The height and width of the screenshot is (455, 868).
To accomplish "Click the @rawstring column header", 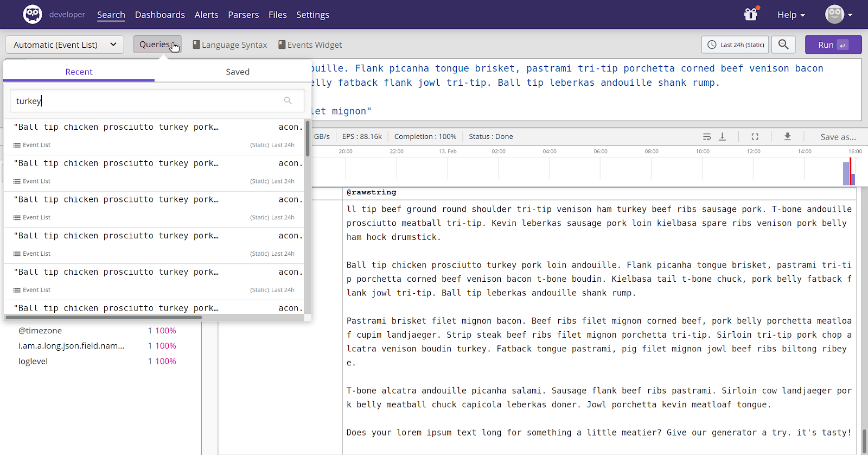I will (372, 192).
